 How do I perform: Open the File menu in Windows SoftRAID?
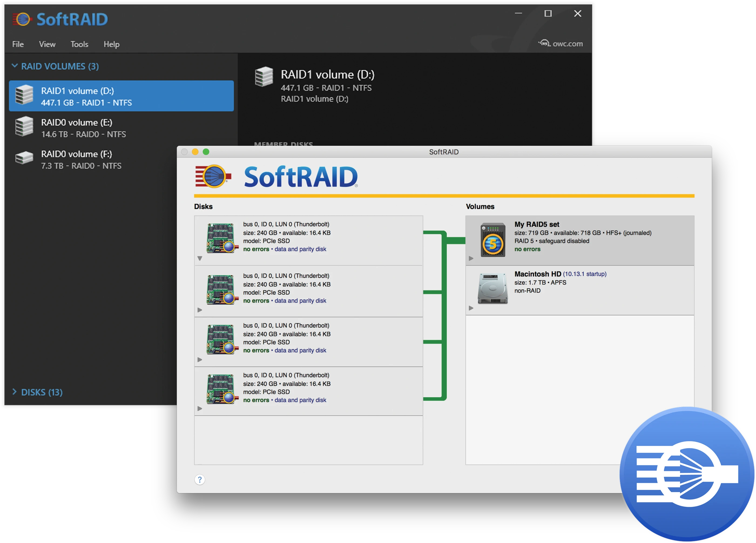coord(18,44)
